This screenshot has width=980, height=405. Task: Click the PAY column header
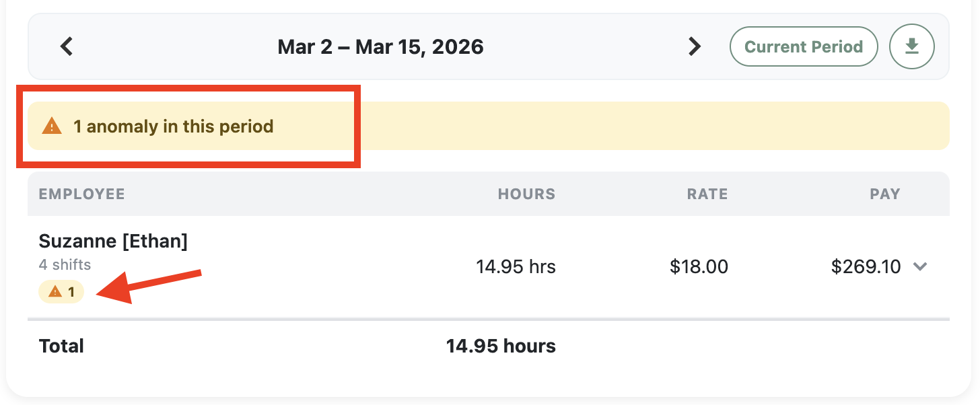tap(884, 194)
